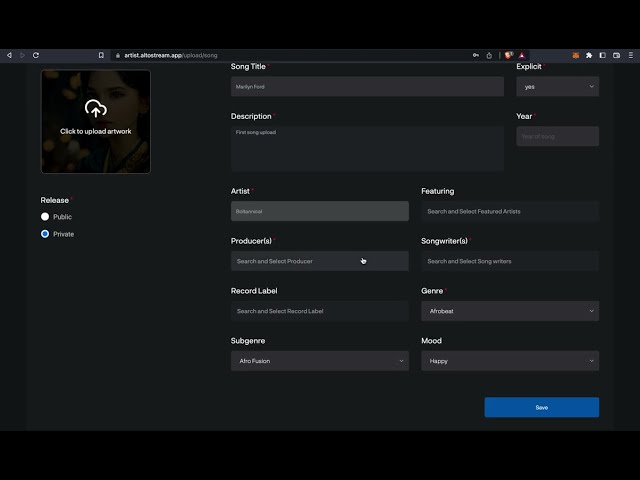This screenshot has width=640, height=480.
Task: Click the Record Label heading
Action: coord(254,291)
